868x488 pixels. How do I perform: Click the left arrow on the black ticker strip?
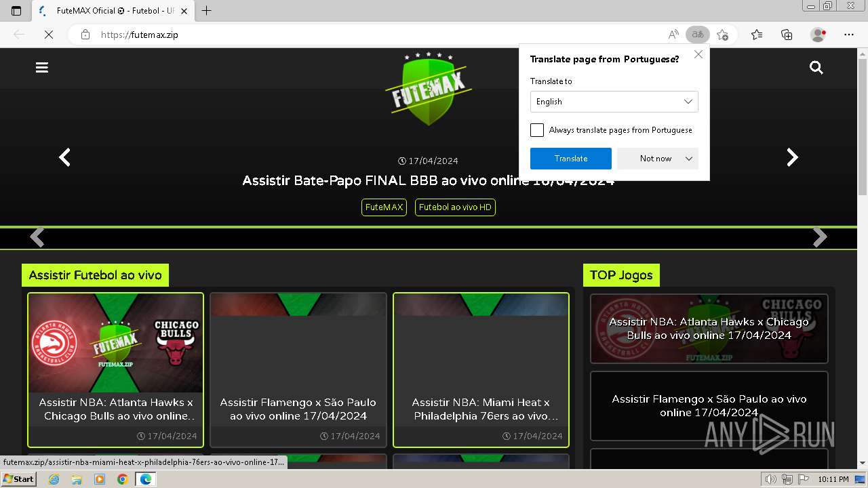(x=37, y=237)
